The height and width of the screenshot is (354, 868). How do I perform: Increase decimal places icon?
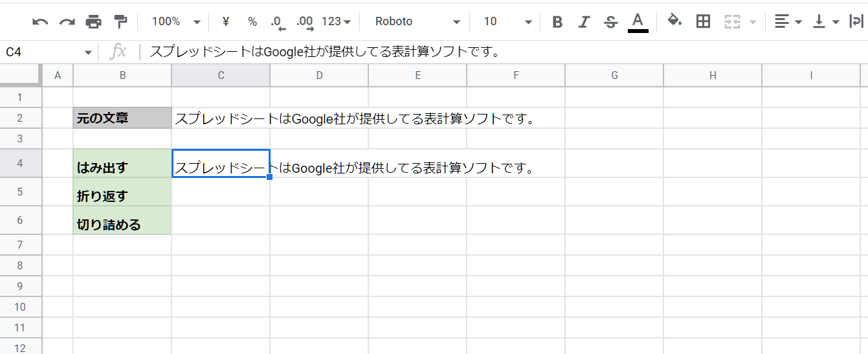tap(305, 22)
